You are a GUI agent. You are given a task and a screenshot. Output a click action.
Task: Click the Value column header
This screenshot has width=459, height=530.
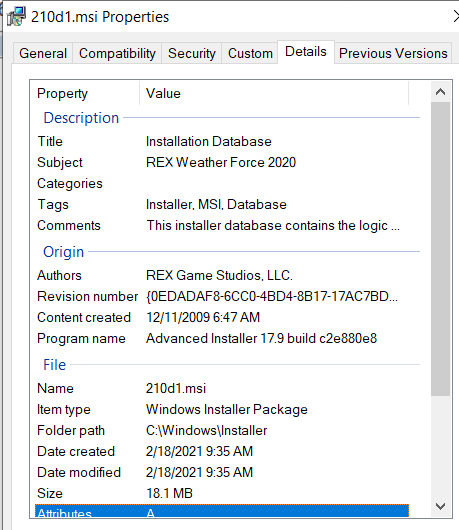coord(163,93)
